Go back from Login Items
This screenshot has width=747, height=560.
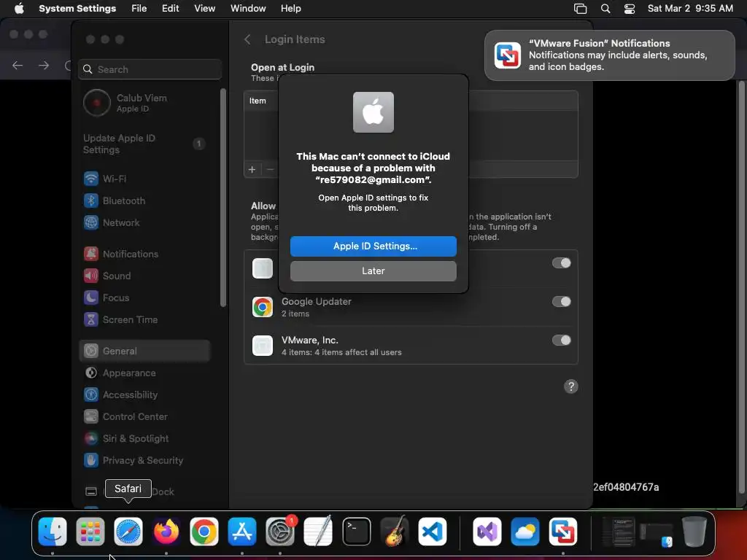pos(247,39)
